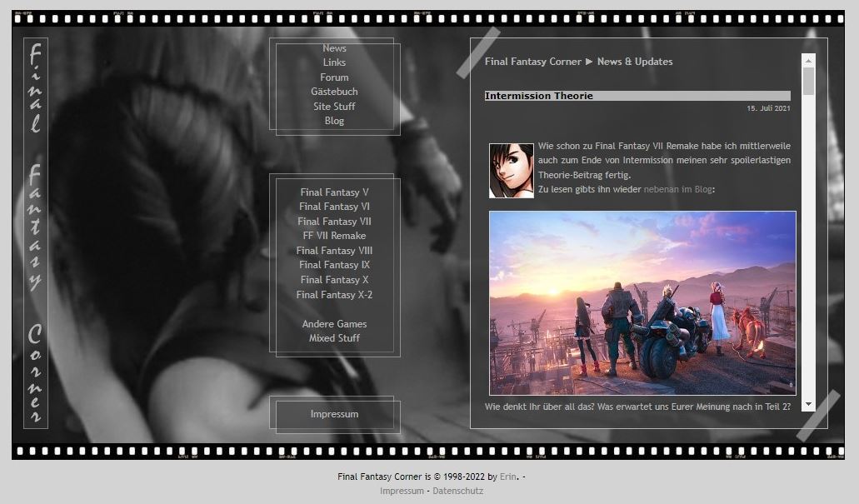The height and width of the screenshot is (504, 859).
Task: Open the footer Impressum link
Action: [402, 491]
